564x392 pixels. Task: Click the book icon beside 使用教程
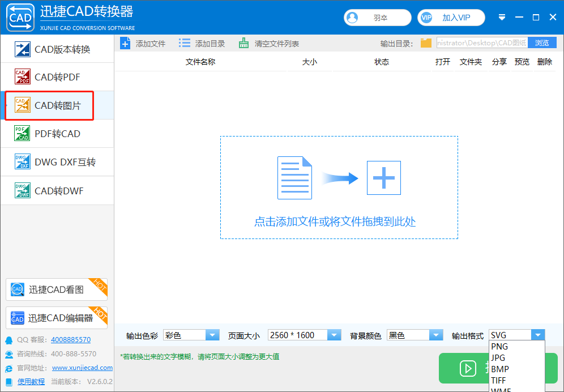(x=10, y=382)
